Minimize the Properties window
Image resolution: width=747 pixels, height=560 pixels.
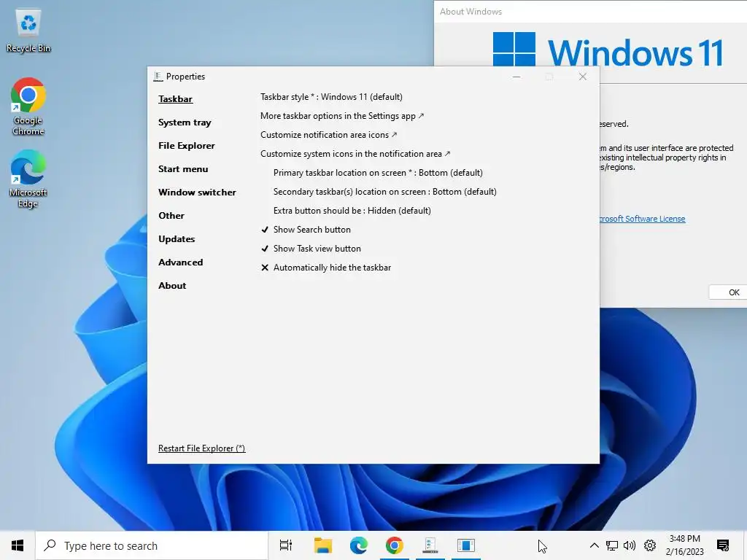tap(516, 77)
